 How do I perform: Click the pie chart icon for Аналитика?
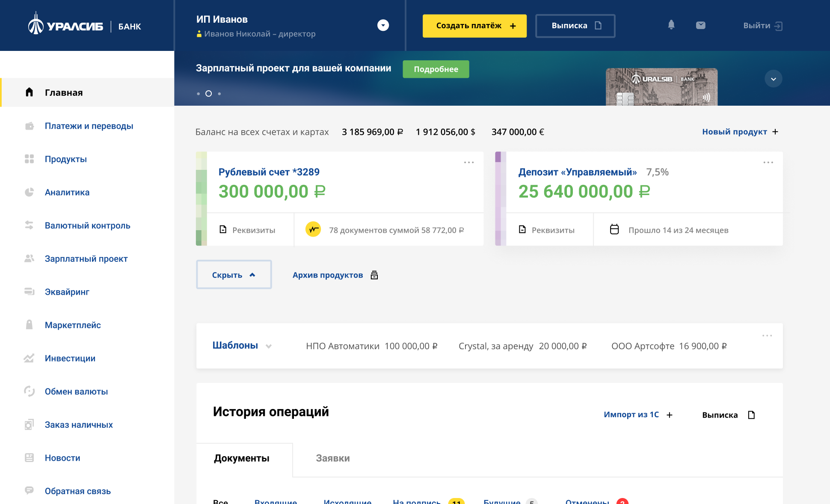click(29, 192)
